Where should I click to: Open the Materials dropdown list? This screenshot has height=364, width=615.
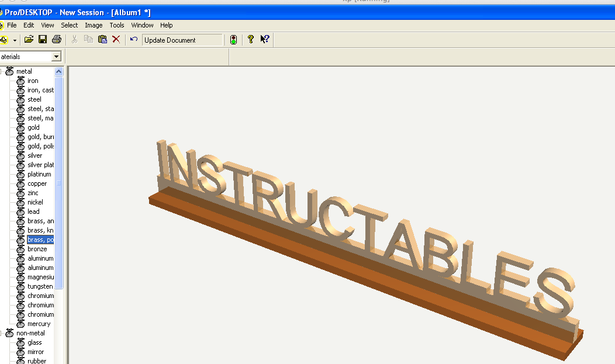point(57,57)
